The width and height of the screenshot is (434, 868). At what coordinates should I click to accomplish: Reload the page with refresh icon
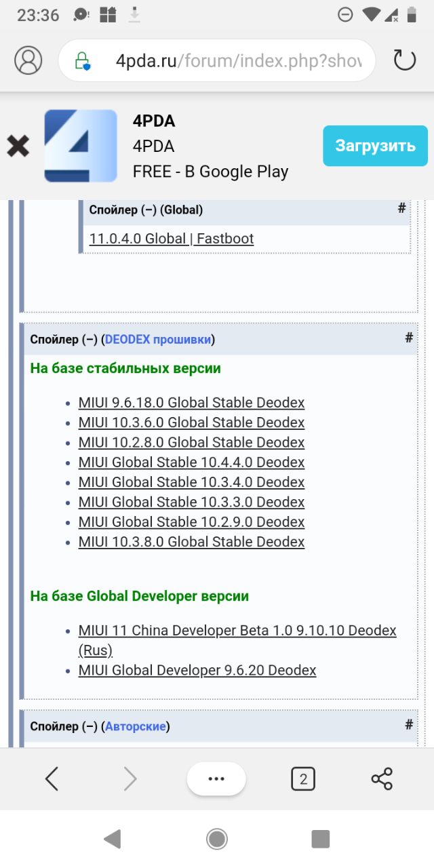pyautogui.click(x=404, y=60)
